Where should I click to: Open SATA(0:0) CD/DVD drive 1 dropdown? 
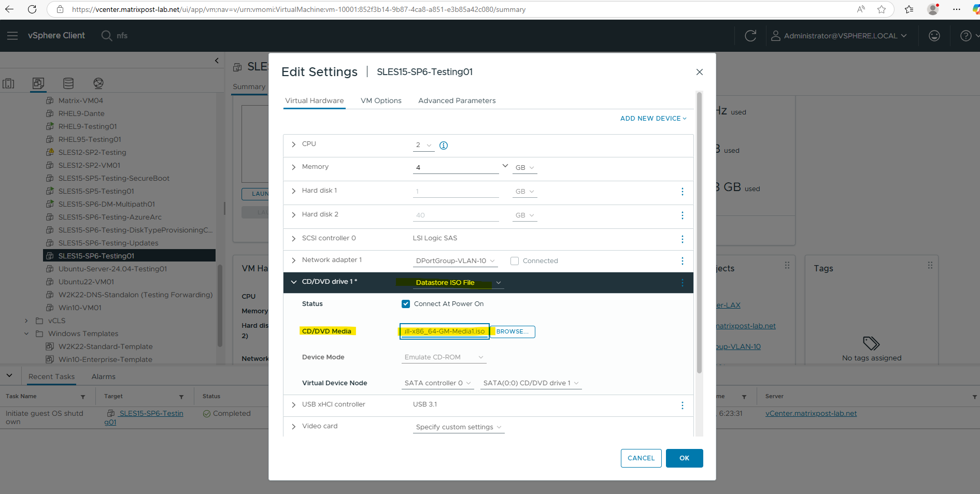coord(531,383)
